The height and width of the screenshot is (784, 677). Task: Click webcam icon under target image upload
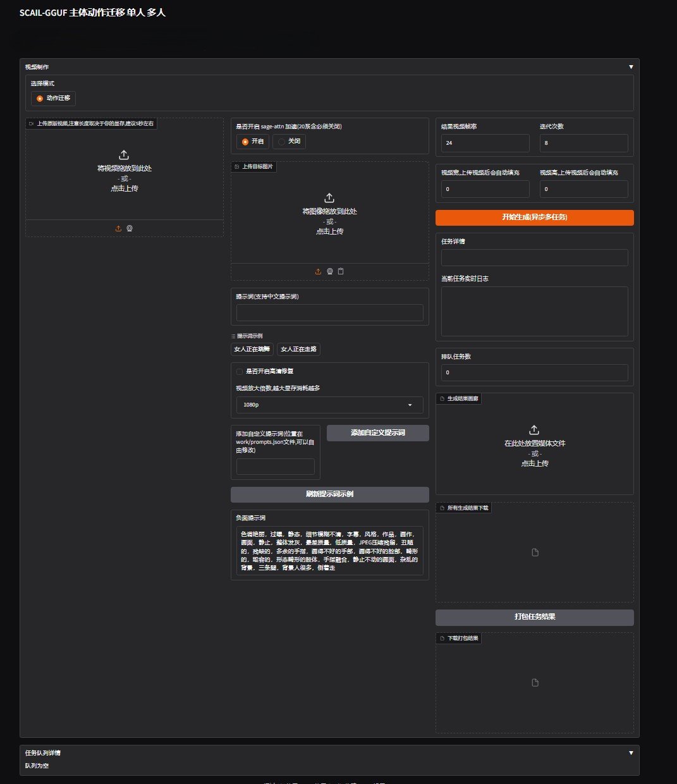(x=330, y=271)
